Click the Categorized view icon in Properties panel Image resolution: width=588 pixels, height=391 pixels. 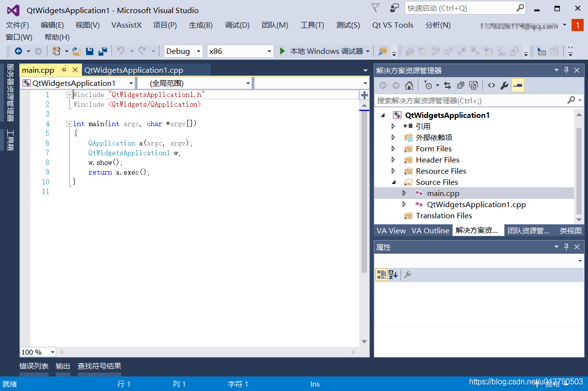(x=381, y=275)
